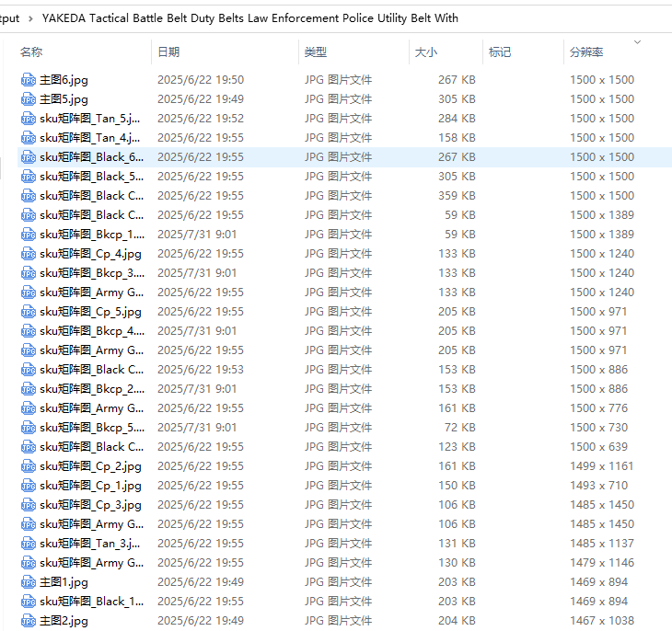Screen dimensions: 672x631
Task: Select the icon beside sku矩阵图_Black_1
Action: [29, 601]
